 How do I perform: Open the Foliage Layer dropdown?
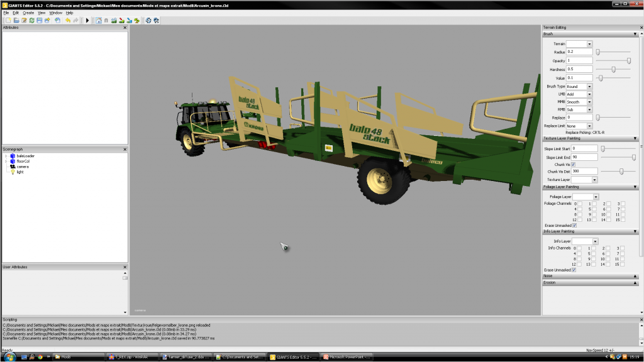pyautogui.click(x=596, y=197)
